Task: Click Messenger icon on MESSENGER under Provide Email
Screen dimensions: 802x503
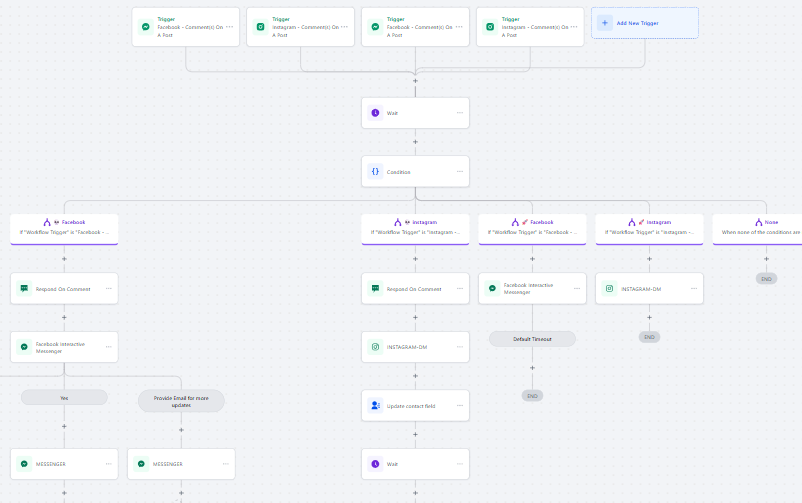Action: (141, 464)
